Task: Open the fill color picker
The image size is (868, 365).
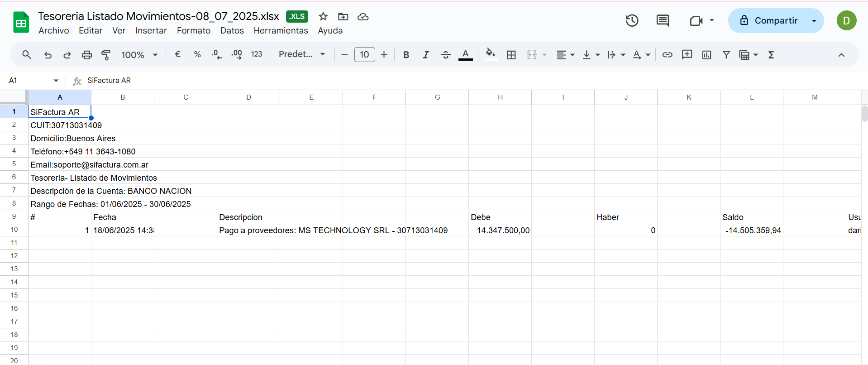Action: [x=490, y=55]
